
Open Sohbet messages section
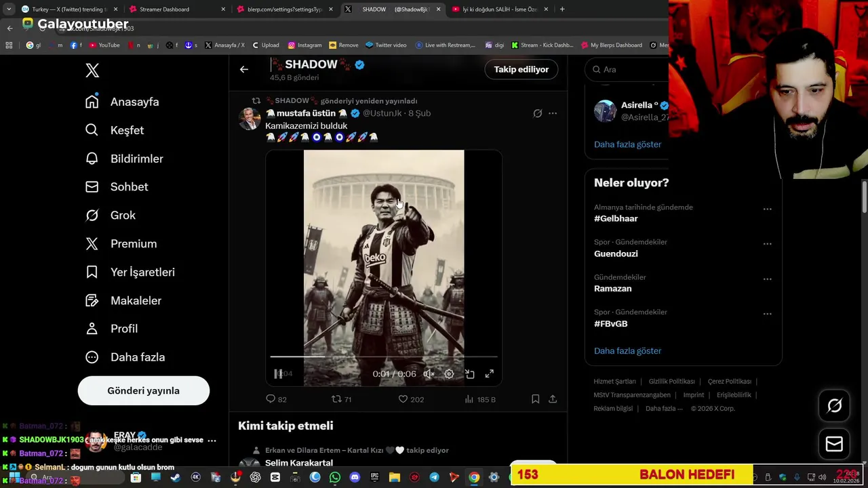pos(117,187)
